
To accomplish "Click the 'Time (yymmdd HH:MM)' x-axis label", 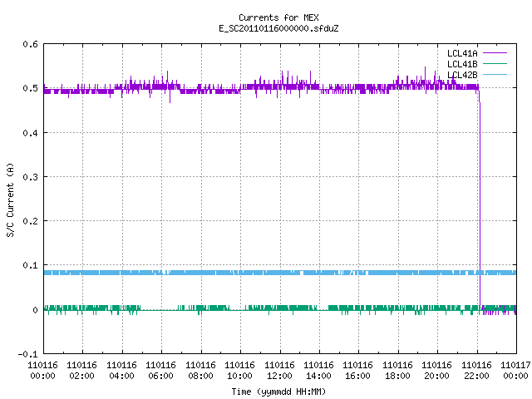I will [278, 392].
